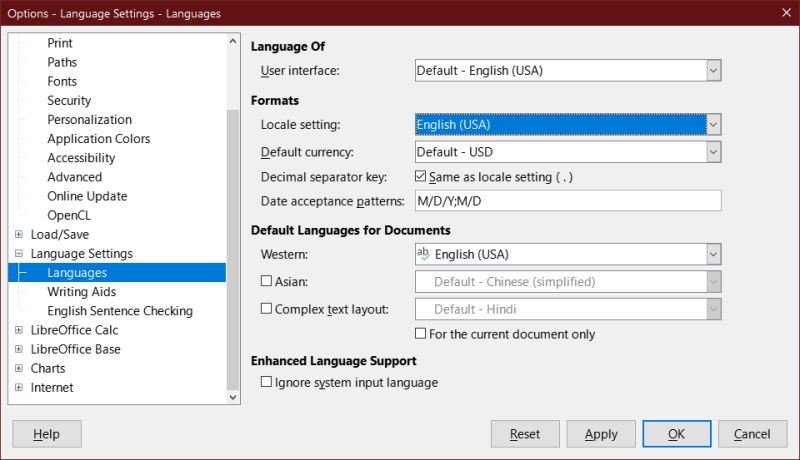Open the Writing Aids page
Viewport: 800px width, 460px height.
[82, 292]
